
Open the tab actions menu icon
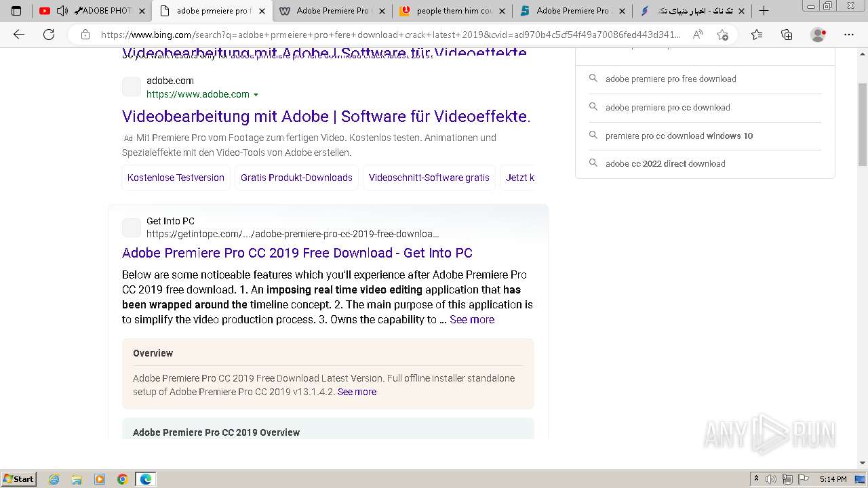pos(16,11)
